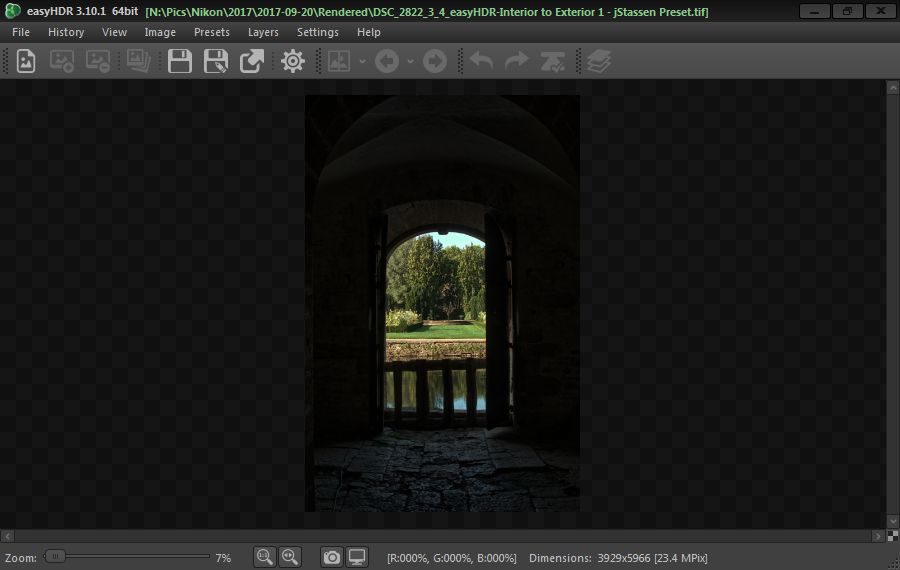Click the export/share arrow icon
Viewport: 900px width, 570px height.
[x=251, y=61]
